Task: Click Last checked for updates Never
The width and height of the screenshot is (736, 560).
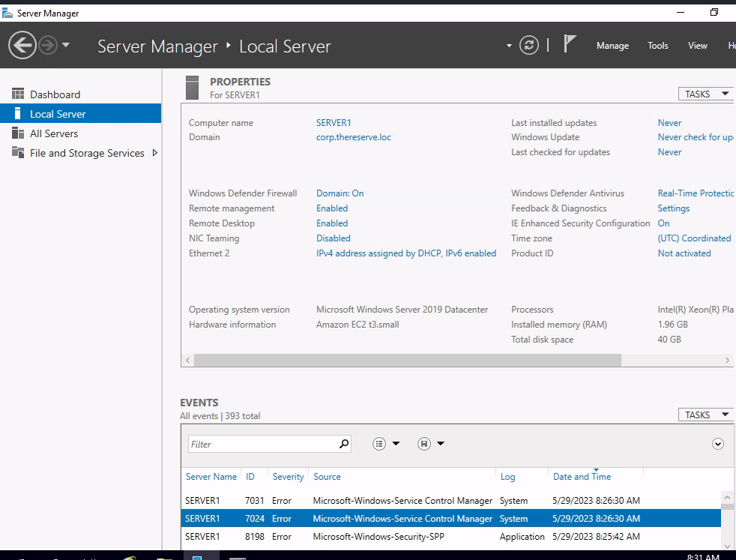Action: pyautogui.click(x=669, y=152)
